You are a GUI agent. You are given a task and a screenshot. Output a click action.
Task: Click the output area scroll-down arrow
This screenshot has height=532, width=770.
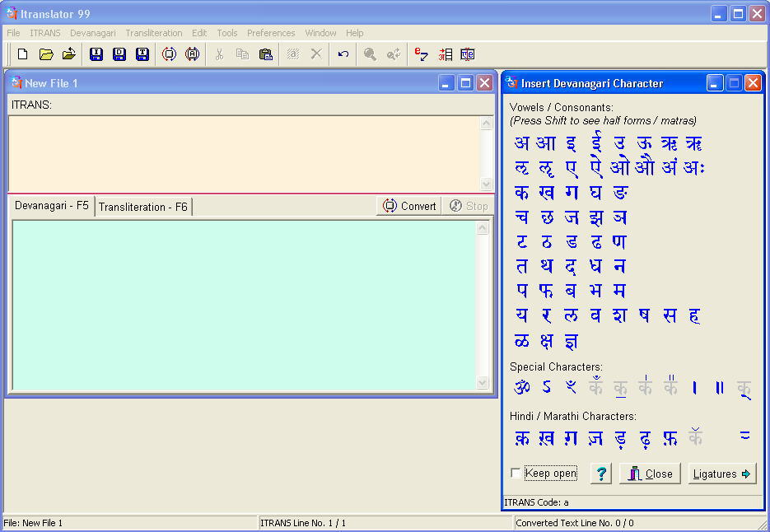point(483,383)
